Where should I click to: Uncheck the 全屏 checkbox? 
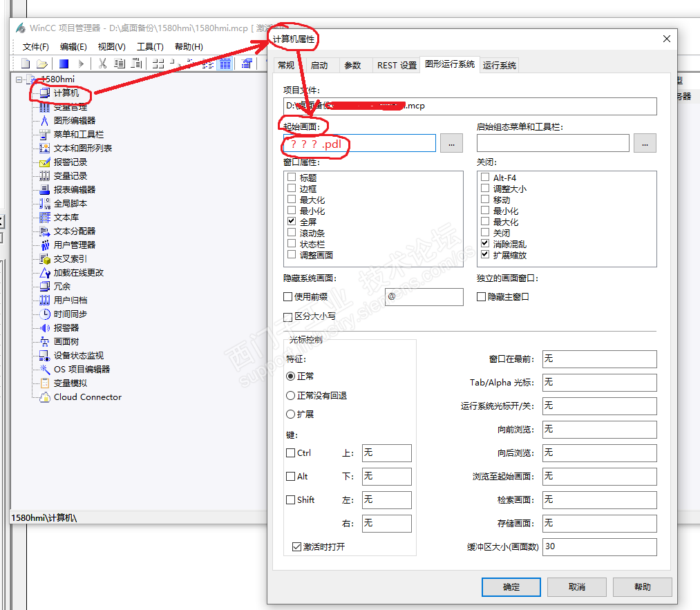pos(292,221)
